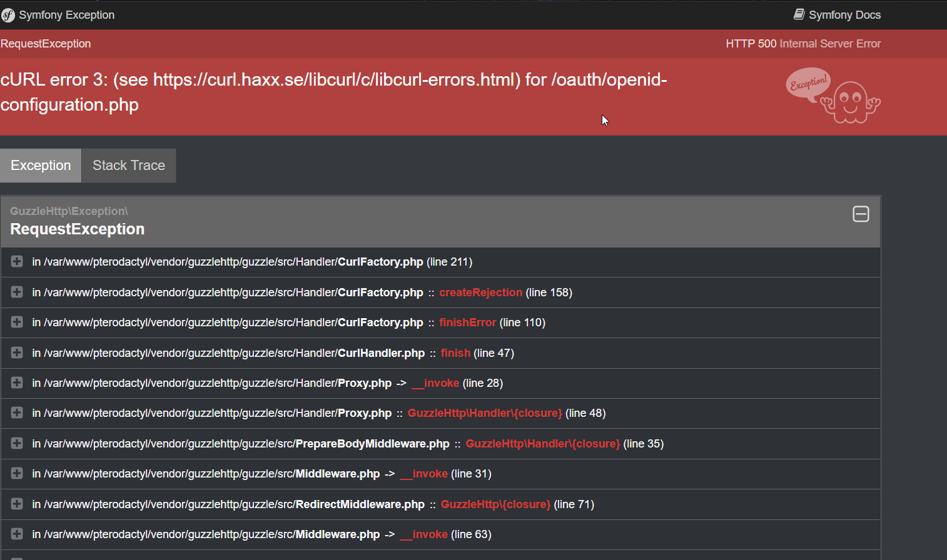Click the Symfony Exception header title
This screenshot has width=947, height=560.
[x=67, y=15]
